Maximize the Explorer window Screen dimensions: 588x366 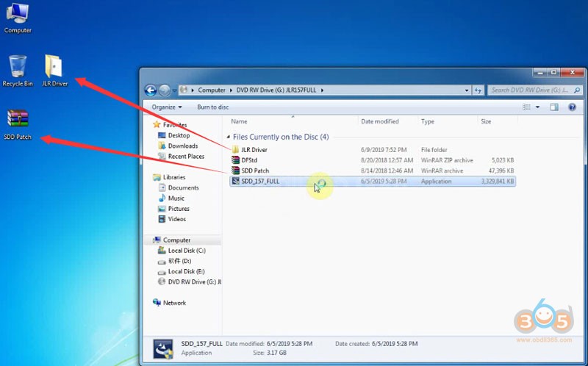click(x=554, y=72)
